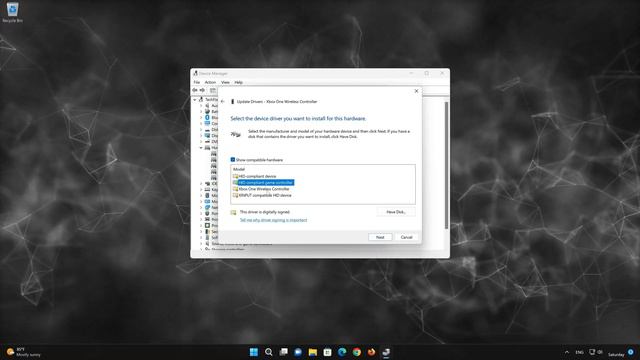Click the Have Disk button
The height and width of the screenshot is (360, 640).
396,212
